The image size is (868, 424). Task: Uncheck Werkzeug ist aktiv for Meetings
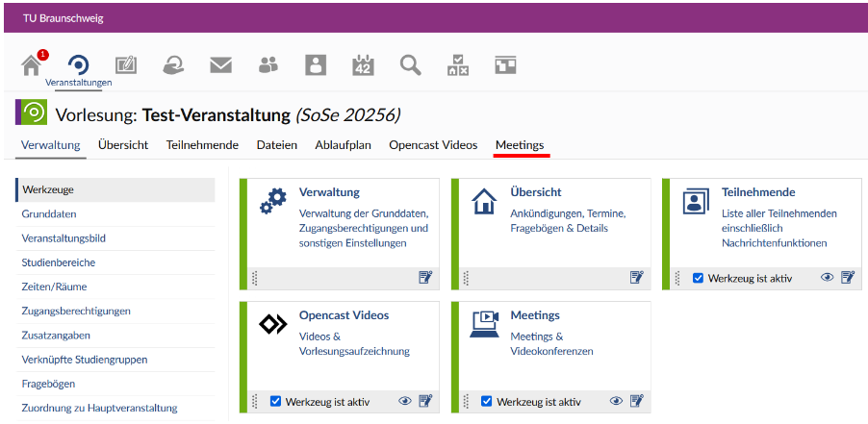point(487,401)
